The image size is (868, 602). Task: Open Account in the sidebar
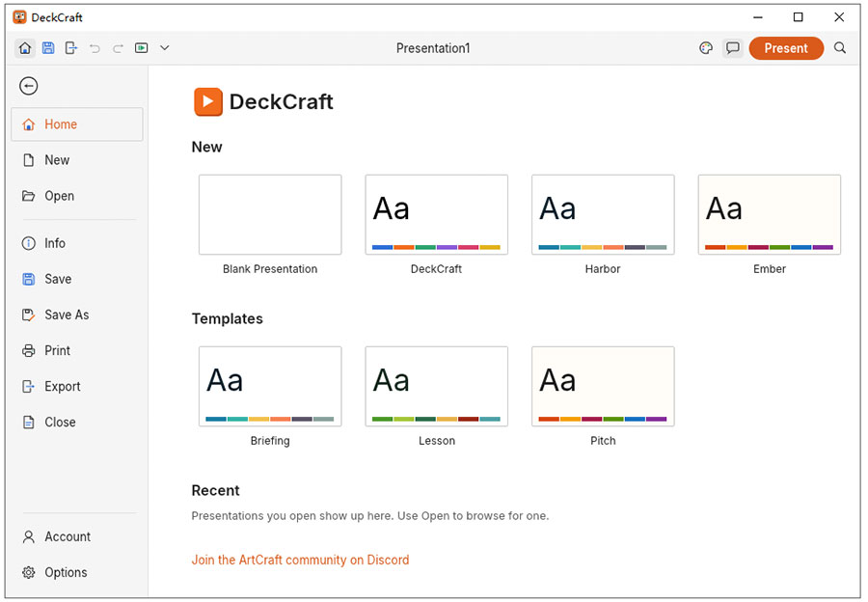pyautogui.click(x=77, y=536)
